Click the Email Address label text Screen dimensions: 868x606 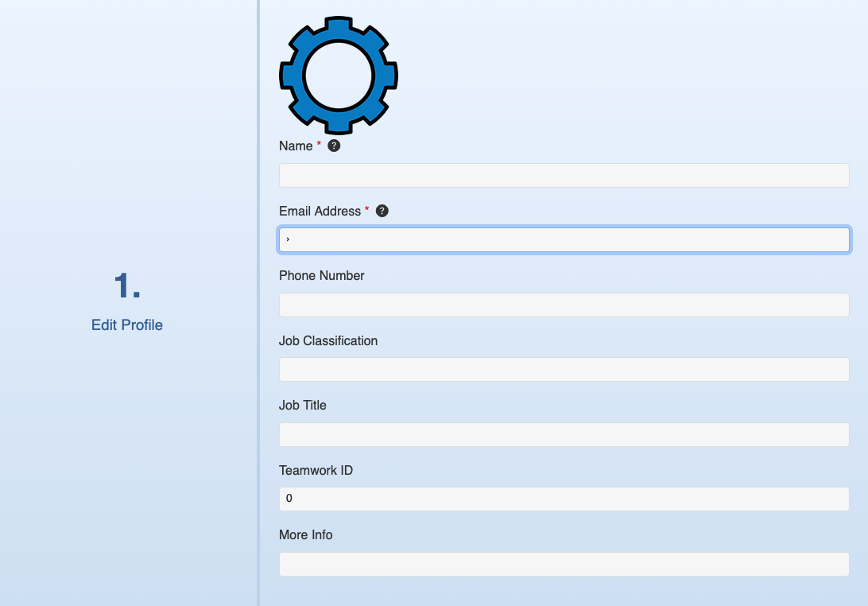click(x=320, y=212)
